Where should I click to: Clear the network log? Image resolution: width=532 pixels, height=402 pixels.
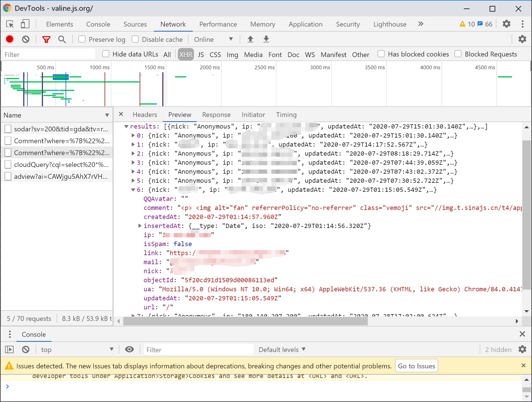pyautogui.click(x=26, y=39)
